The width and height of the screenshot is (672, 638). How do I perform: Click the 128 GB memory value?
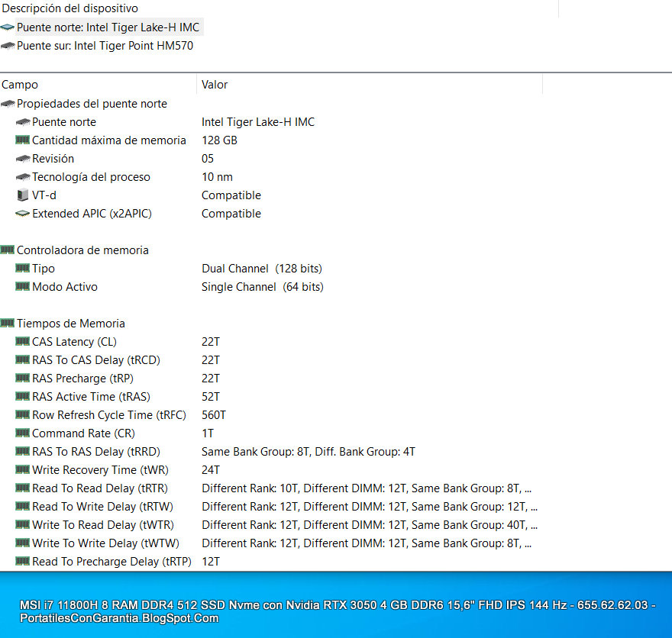pyautogui.click(x=219, y=140)
